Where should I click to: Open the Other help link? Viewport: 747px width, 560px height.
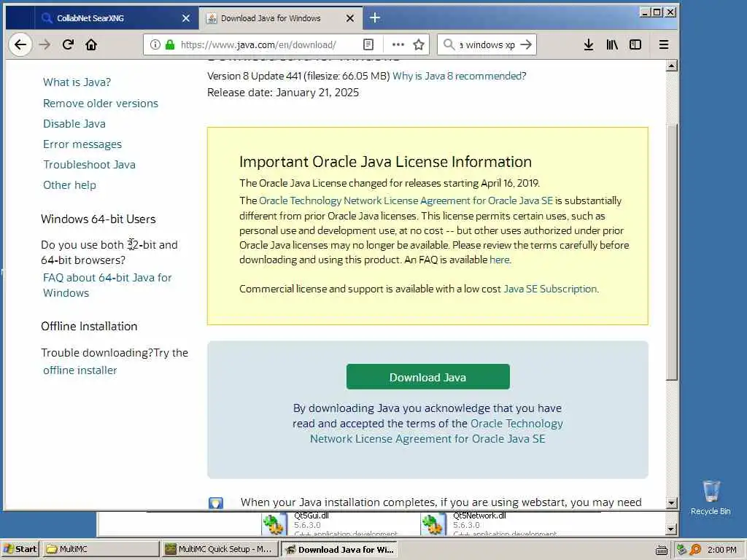69,185
